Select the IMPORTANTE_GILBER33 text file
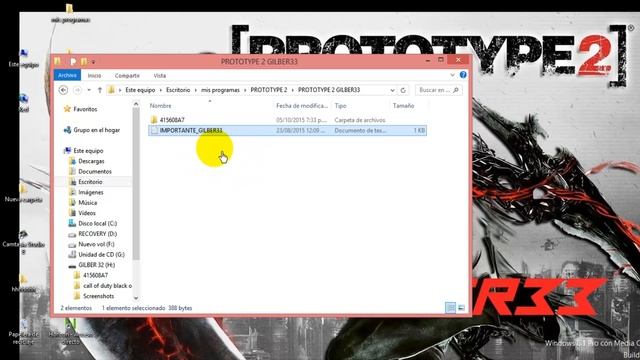The height and width of the screenshot is (360, 640). click(287, 131)
